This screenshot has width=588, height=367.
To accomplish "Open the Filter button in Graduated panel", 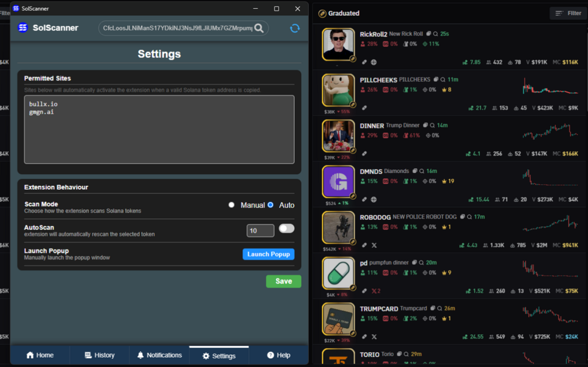I will 568,13.
